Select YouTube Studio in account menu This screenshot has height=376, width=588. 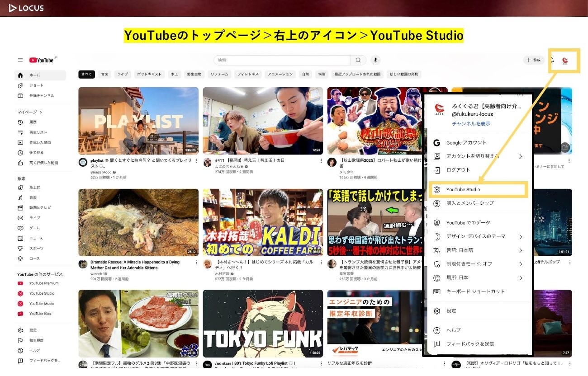click(463, 190)
